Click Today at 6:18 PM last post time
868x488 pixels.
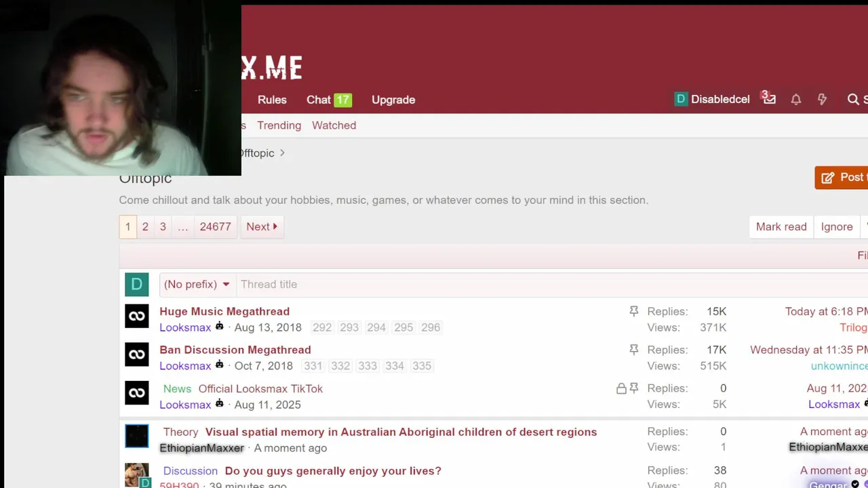[x=826, y=311]
